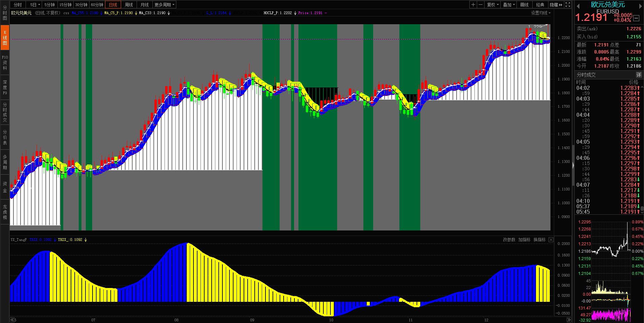Open the 详 detail icon in 分时成交
Image resolution: width=644 pixels, height=323 pixels.
[x=638, y=75]
